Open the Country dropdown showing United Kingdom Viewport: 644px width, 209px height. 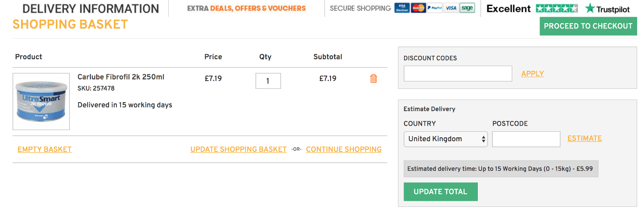pos(446,139)
